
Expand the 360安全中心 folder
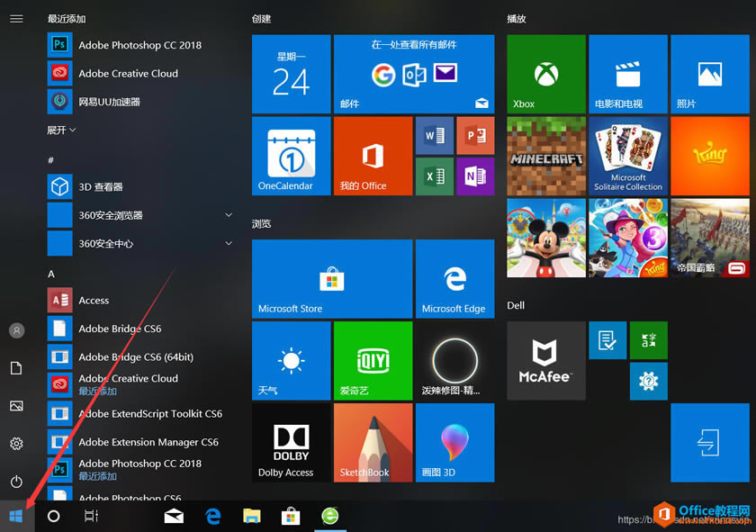coord(140,244)
